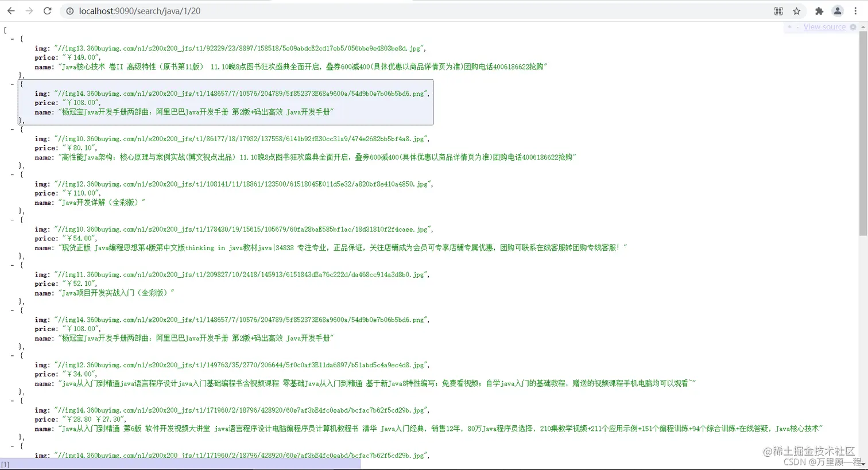
Task: Select the price value ￥28.80 ￥27.30
Action: (x=92, y=419)
